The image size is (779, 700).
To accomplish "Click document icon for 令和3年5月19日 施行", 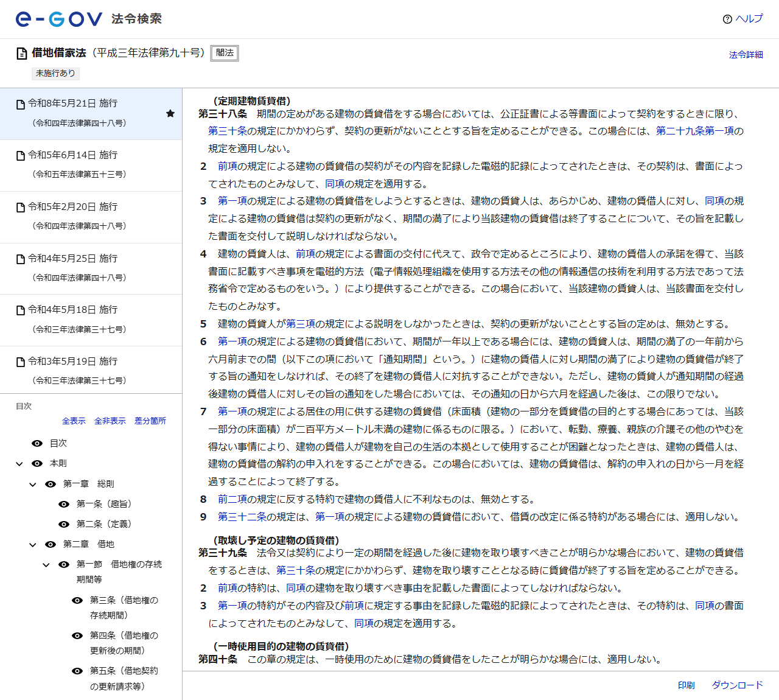I will point(21,362).
